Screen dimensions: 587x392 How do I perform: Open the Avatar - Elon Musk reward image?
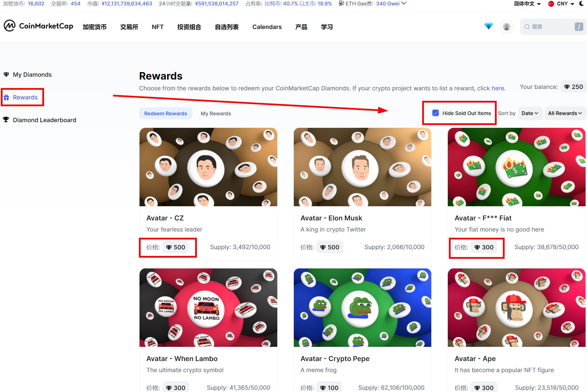(363, 167)
